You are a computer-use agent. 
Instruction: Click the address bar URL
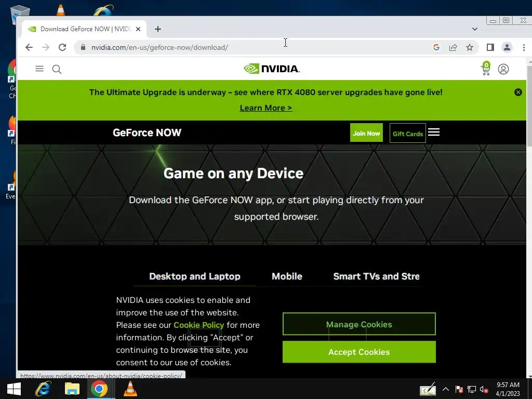pyautogui.click(x=159, y=47)
